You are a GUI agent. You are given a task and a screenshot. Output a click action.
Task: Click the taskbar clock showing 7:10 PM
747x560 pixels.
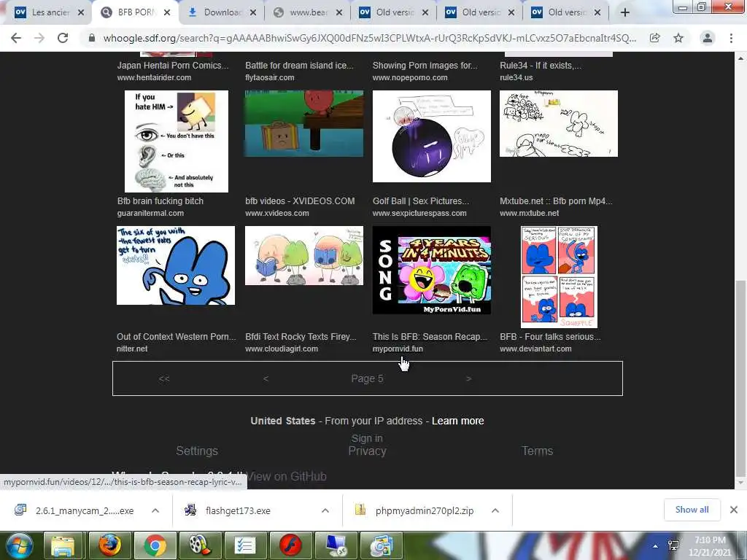(x=710, y=546)
